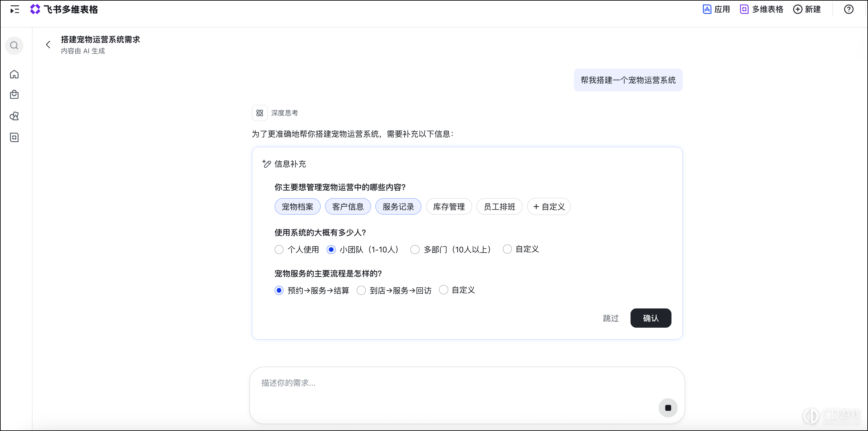Screen dimensions: 868x431
Task: Select 预约→服务→结算 radio option
Action: click(312, 290)
